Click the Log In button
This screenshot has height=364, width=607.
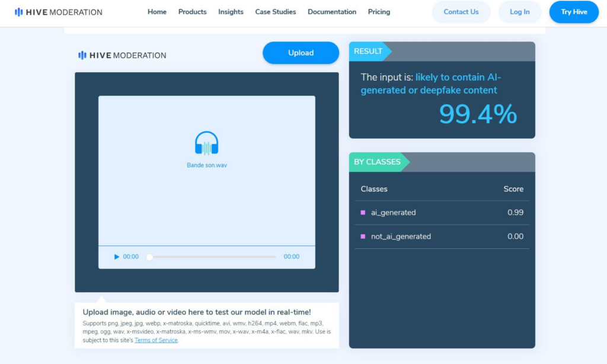click(519, 12)
